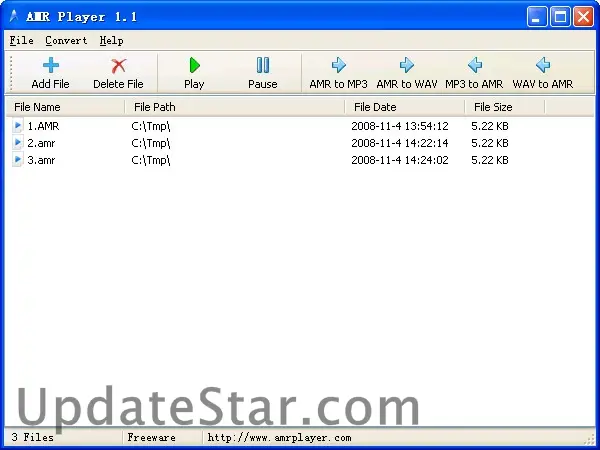Image resolution: width=600 pixels, height=450 pixels.
Task: Choose the MP3 to AMR converter
Action: (x=474, y=73)
